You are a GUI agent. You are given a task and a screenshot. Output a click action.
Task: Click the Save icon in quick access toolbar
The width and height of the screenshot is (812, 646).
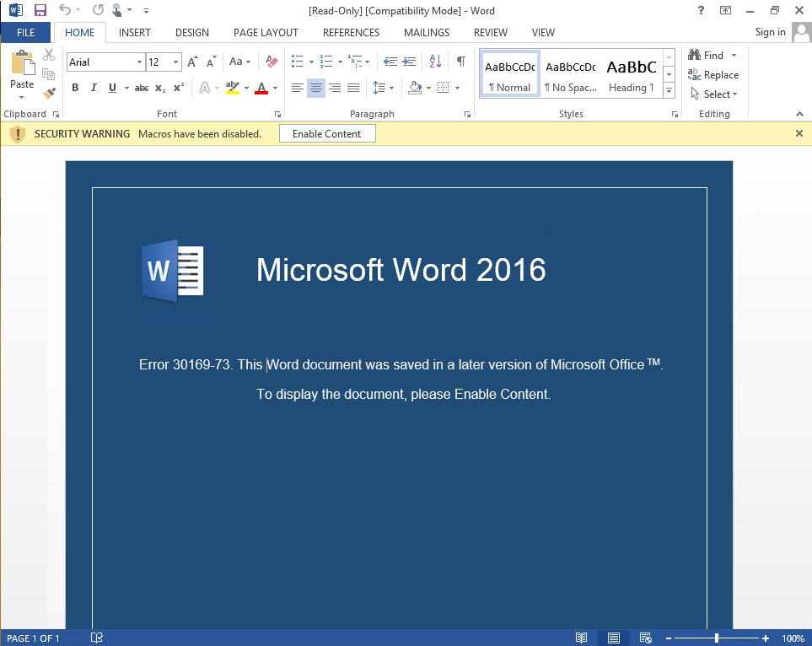(40, 10)
